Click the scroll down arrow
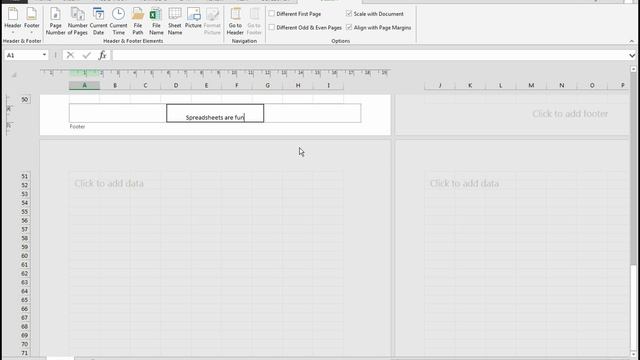The height and width of the screenshot is (360, 640). (x=633, y=354)
